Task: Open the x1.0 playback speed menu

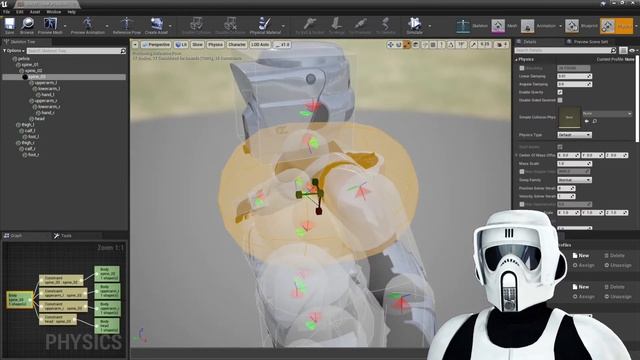Action: (282, 44)
